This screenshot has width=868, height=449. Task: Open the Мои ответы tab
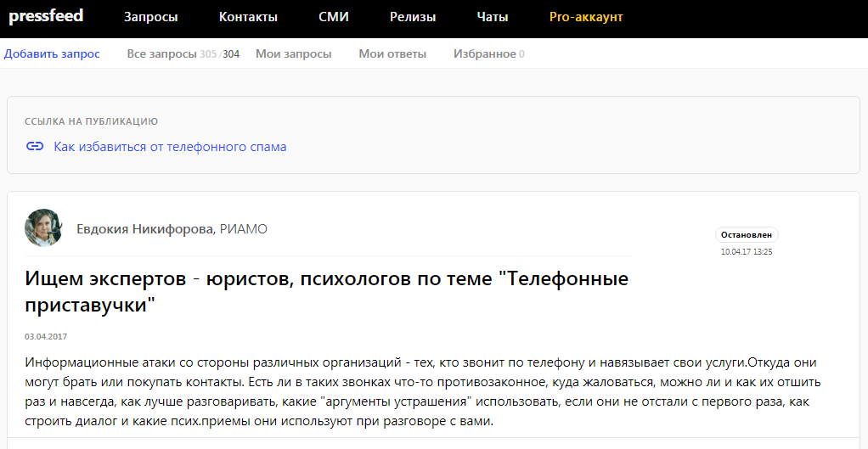pyautogui.click(x=392, y=53)
